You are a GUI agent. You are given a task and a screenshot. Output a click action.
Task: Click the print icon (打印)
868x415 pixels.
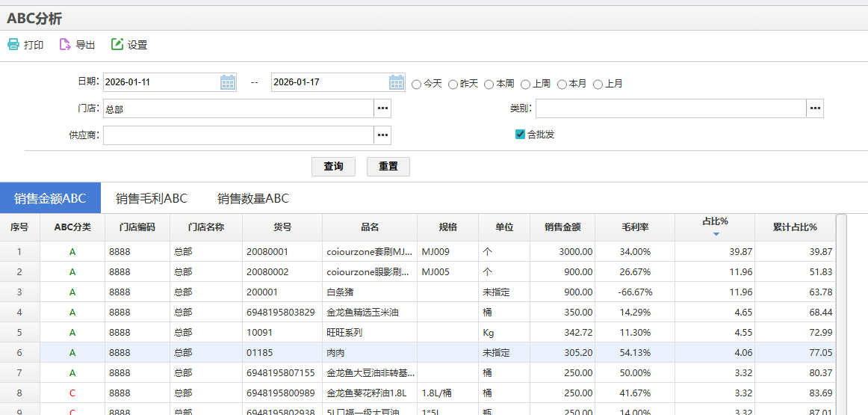(13, 45)
